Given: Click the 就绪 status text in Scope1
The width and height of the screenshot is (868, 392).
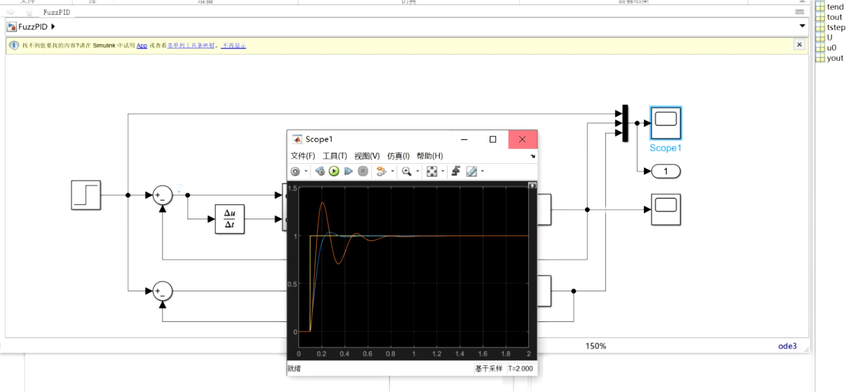Looking at the screenshot, I should click(x=294, y=368).
